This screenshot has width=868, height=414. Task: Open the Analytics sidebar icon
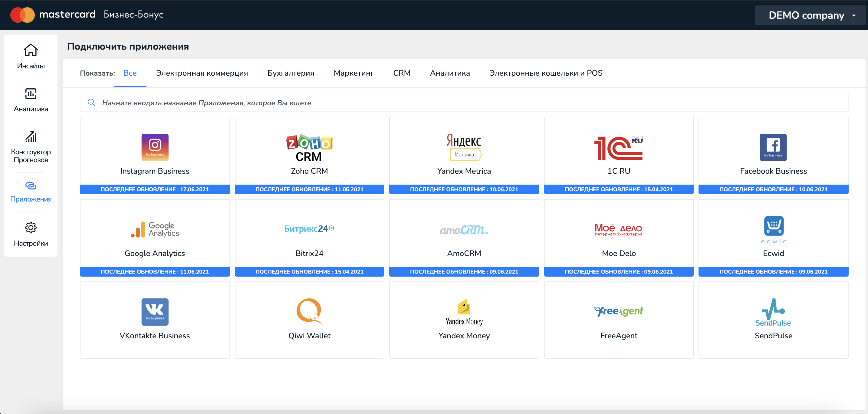31,94
